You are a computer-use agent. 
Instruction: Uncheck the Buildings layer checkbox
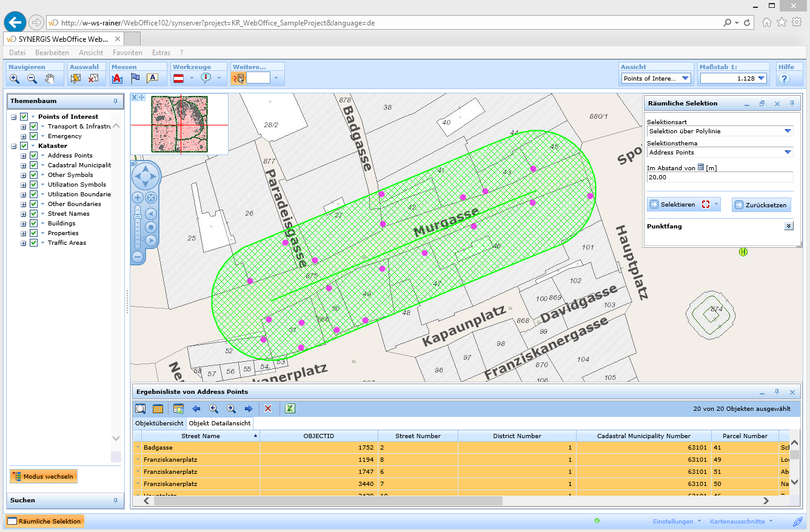[34, 224]
